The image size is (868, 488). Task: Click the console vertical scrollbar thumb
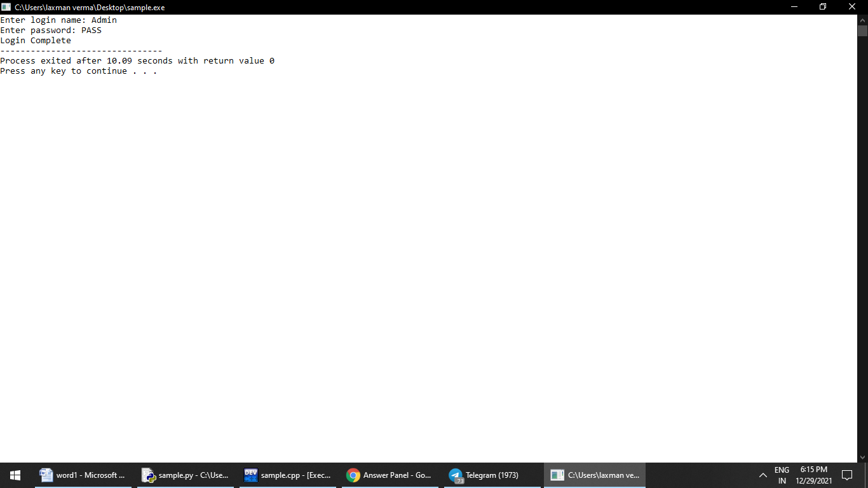pyautogui.click(x=862, y=31)
